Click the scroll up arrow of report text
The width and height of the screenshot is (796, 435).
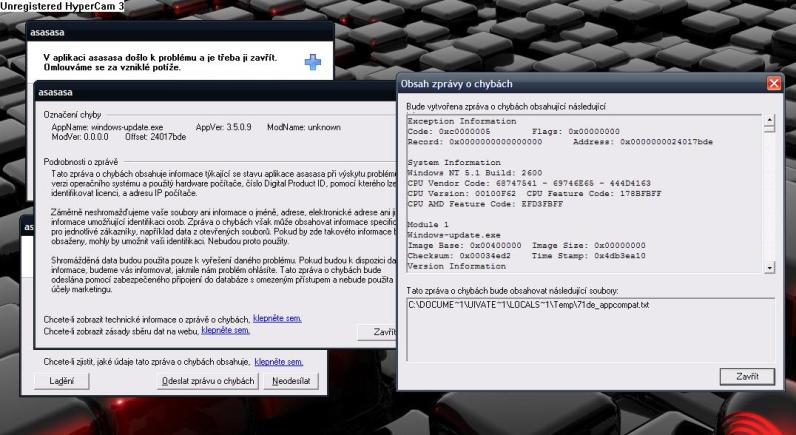[770, 121]
